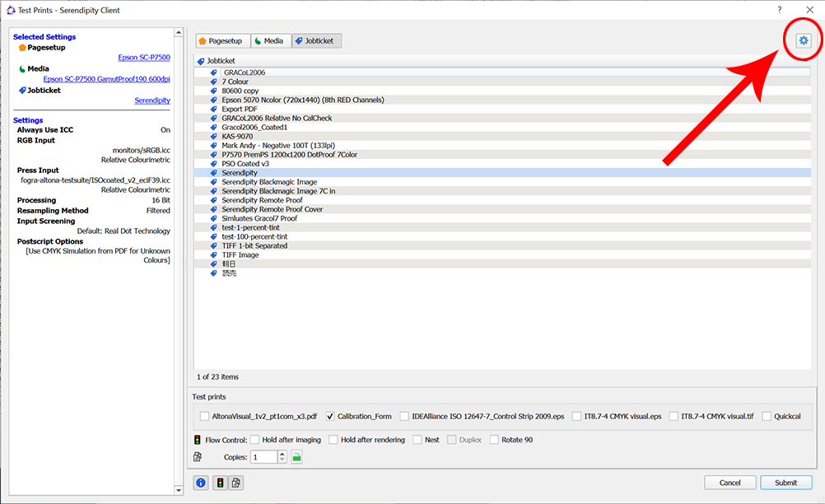This screenshot has height=504, width=825.
Task: Open the Epson SC-P7500 GamutProof190 600dpi link
Action: 107,79
